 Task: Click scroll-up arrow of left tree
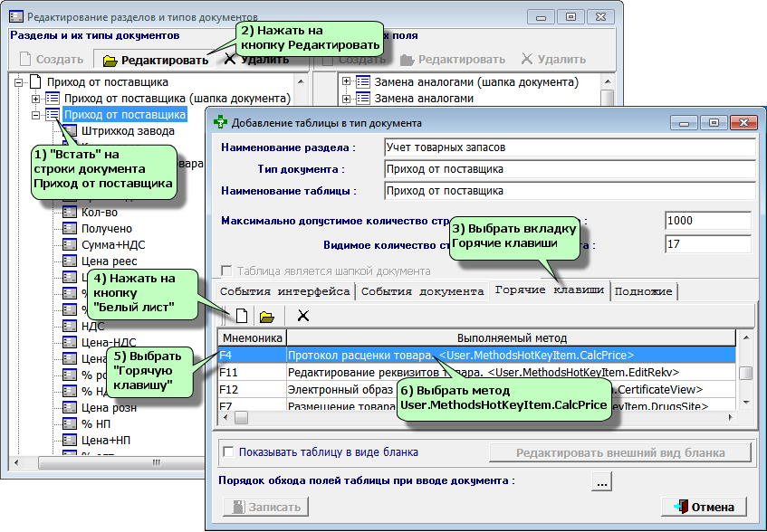pos(301,82)
